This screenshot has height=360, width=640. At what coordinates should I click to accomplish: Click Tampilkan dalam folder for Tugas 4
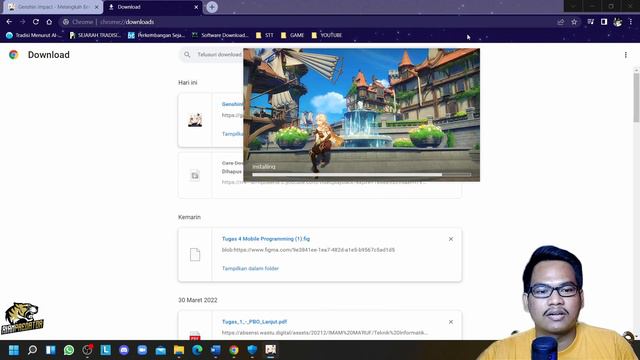250,269
